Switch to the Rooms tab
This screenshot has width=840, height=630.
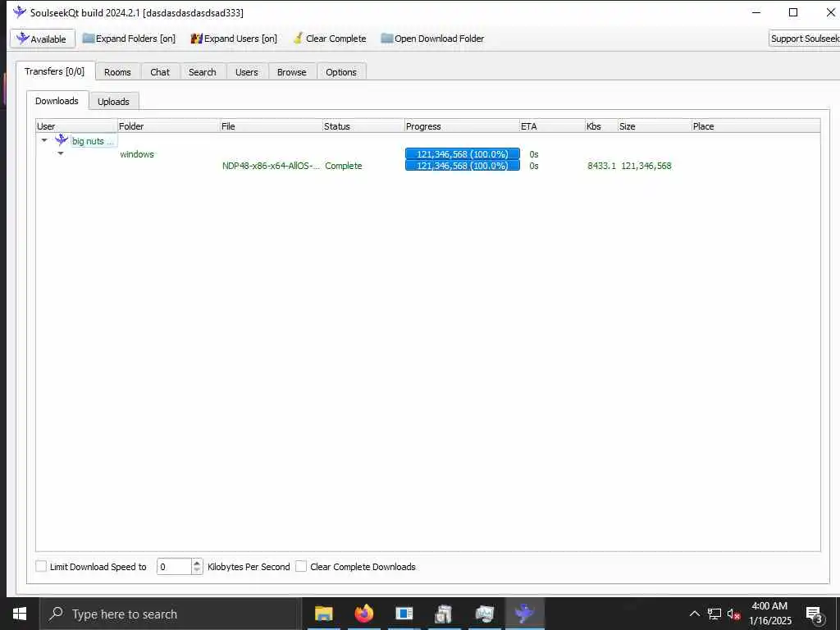point(117,72)
